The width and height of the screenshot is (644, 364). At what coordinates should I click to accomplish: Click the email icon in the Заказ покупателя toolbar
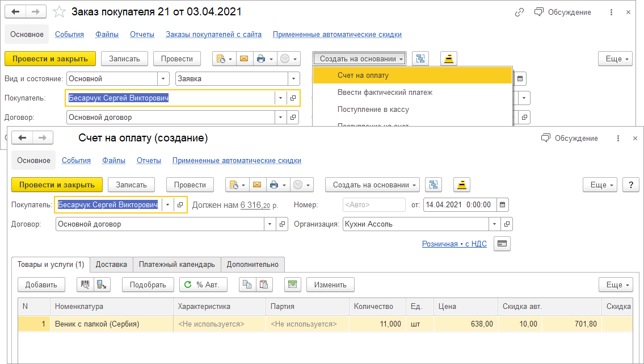pyautogui.click(x=244, y=58)
